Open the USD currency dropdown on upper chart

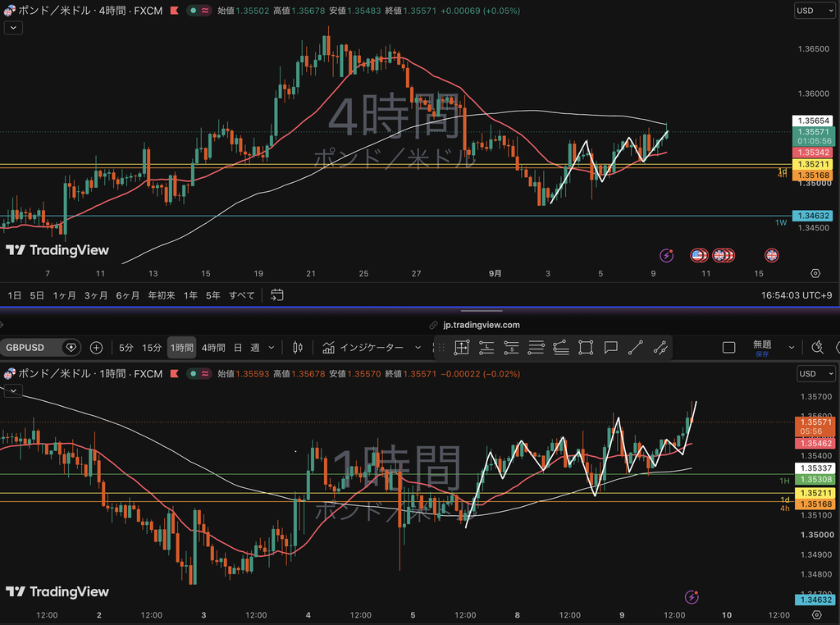(x=815, y=11)
